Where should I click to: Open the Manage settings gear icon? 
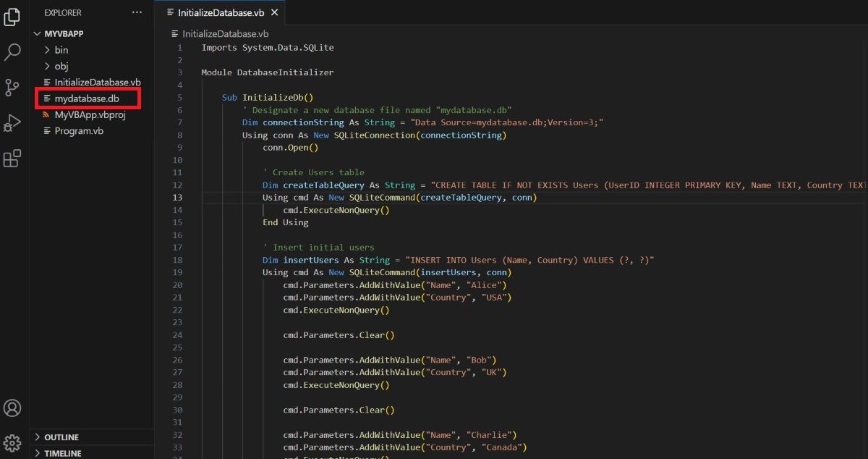click(12, 442)
